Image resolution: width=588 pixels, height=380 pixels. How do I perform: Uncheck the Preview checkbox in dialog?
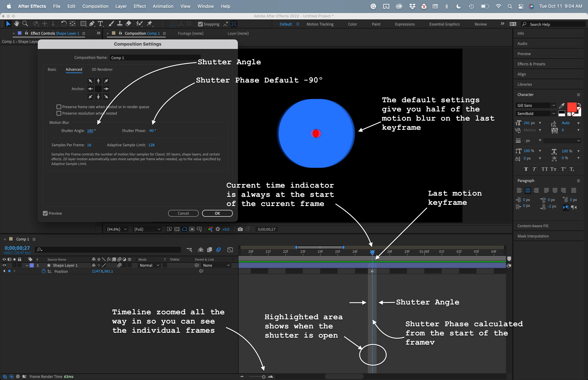coord(45,213)
